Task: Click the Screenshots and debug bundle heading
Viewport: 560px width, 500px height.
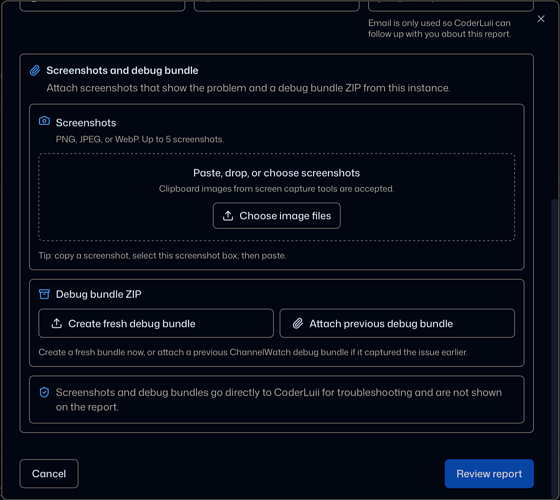Action: point(122,70)
